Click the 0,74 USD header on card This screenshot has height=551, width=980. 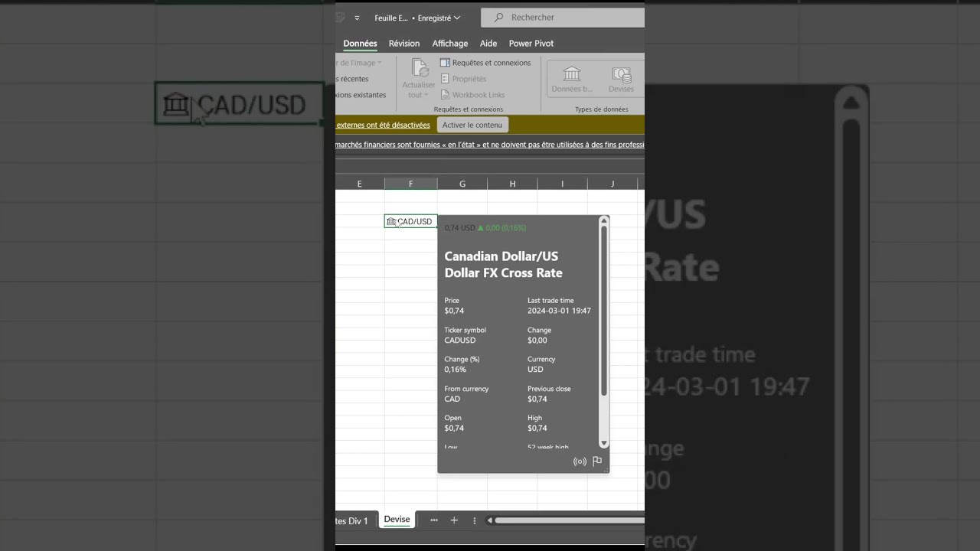pyautogui.click(x=459, y=228)
